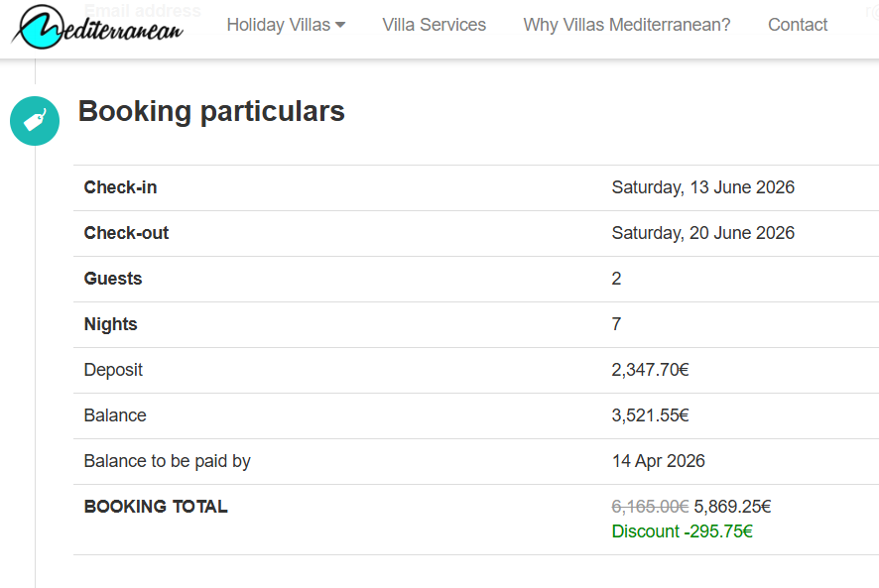Click the green Discount -295.75€ text
Image resolution: width=879 pixels, height=588 pixels.
pos(682,531)
